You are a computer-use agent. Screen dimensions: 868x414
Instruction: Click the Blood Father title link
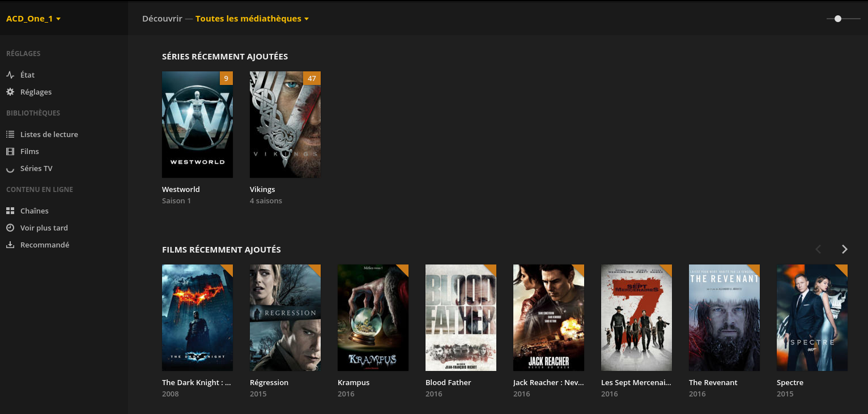(x=448, y=382)
